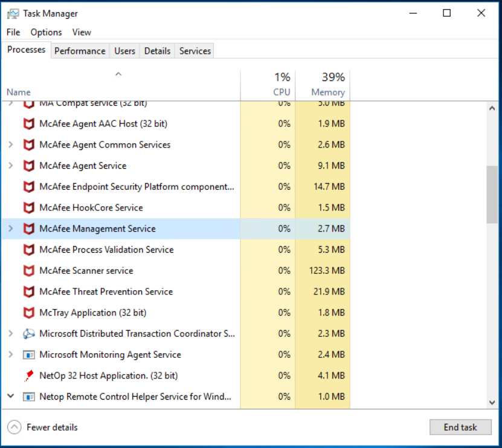Sort by the CPU column header
Viewport: 502px width, 448px height.
pyautogui.click(x=268, y=85)
